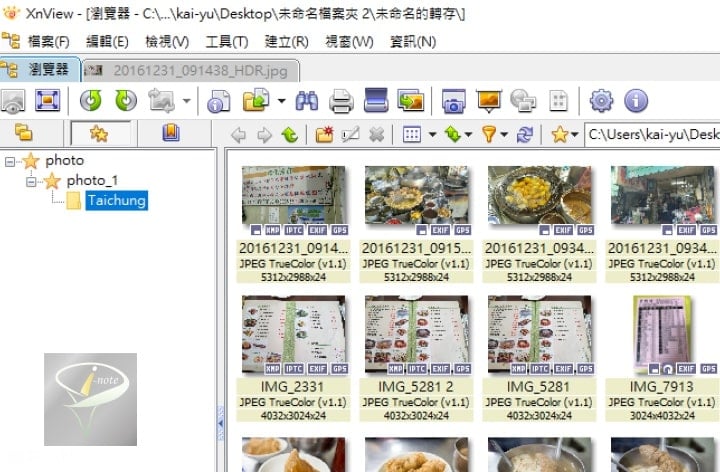The image size is (720, 472).
Task: Select thumbnail 20161231_0915... food photo
Action: click(416, 196)
